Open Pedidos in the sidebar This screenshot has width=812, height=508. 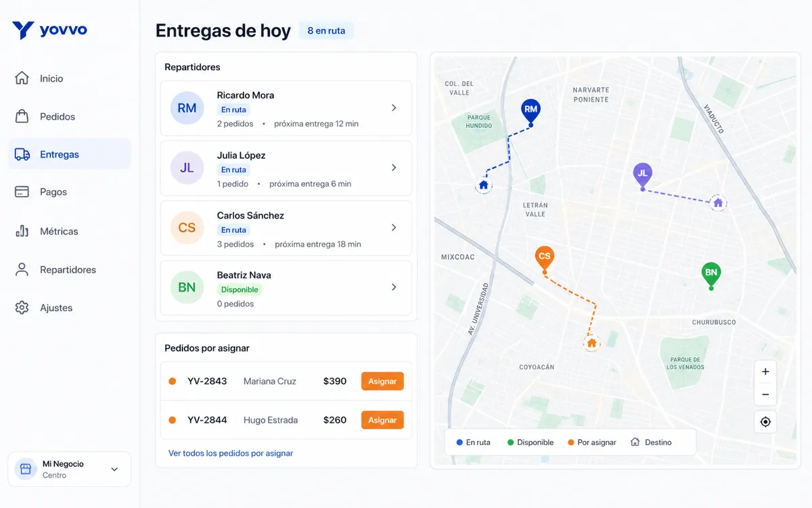coord(69,116)
